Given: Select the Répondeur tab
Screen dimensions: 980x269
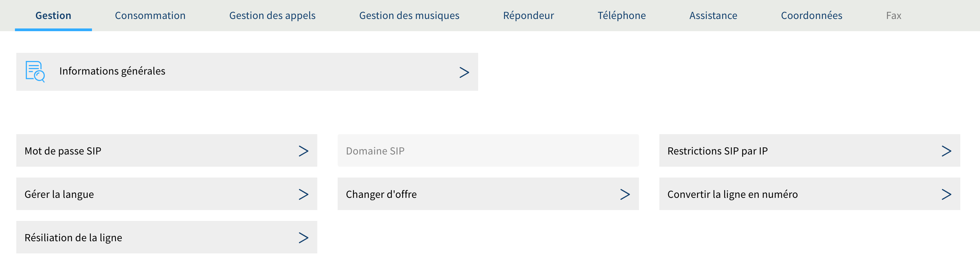Looking at the screenshot, I should coord(528,16).
